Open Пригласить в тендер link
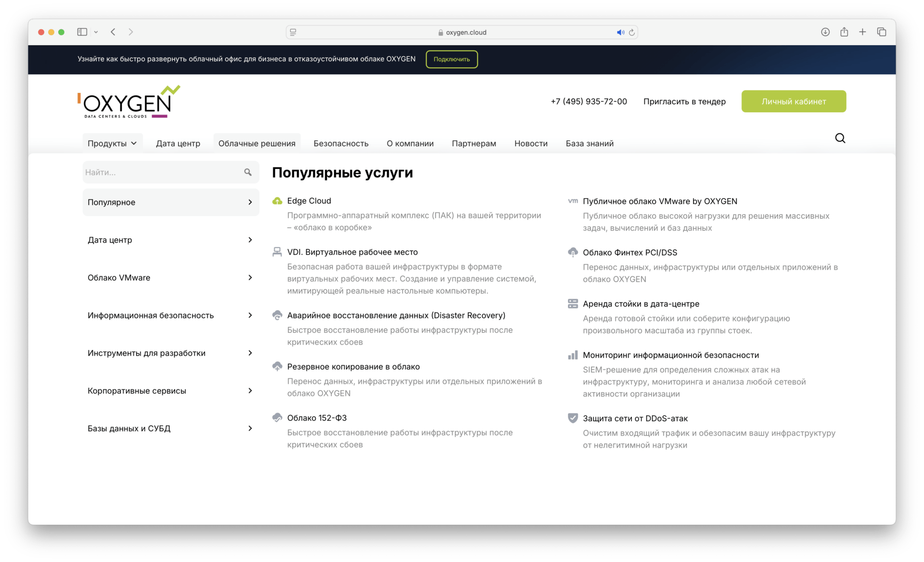Image resolution: width=924 pixels, height=562 pixels. click(684, 102)
